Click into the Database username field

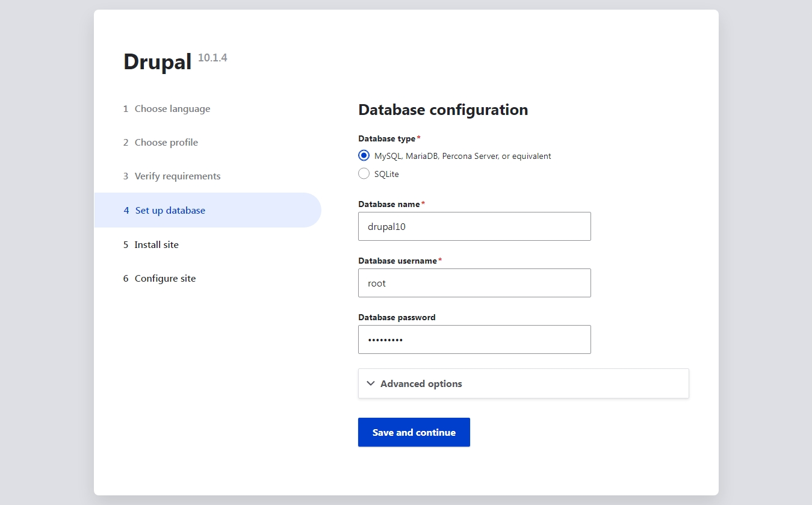pos(474,283)
